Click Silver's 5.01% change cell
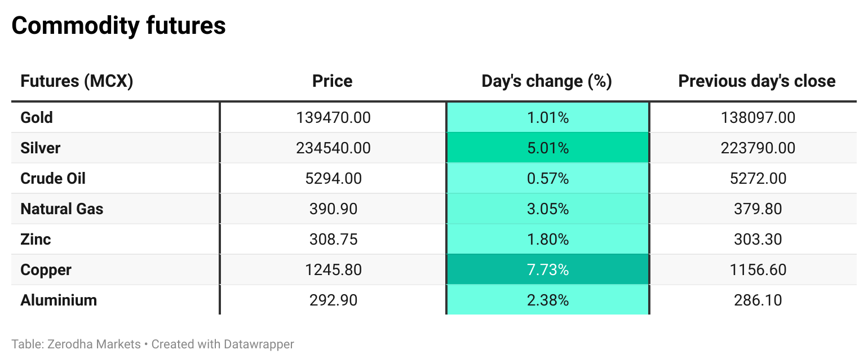Image resolution: width=868 pixels, height=363 pixels. (547, 148)
